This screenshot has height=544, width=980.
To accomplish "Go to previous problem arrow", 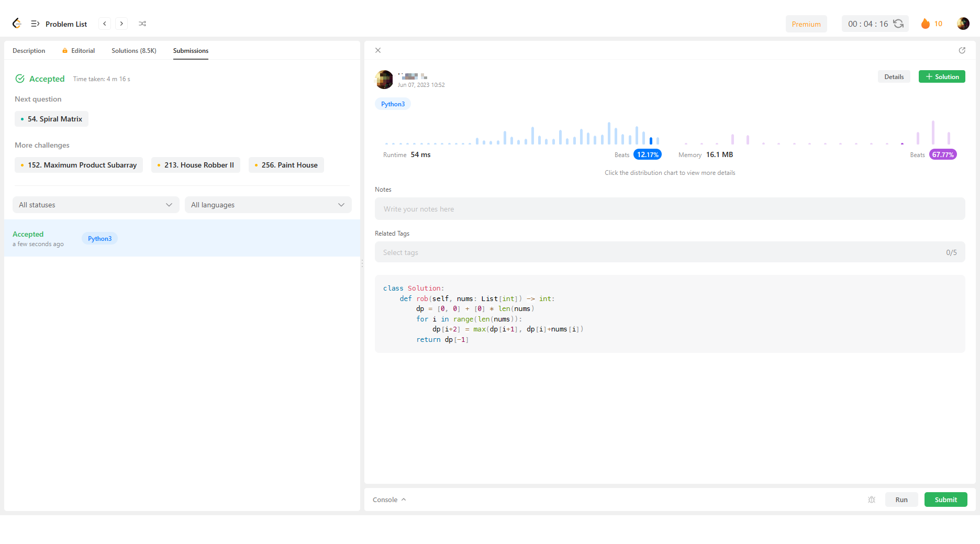I will [105, 24].
